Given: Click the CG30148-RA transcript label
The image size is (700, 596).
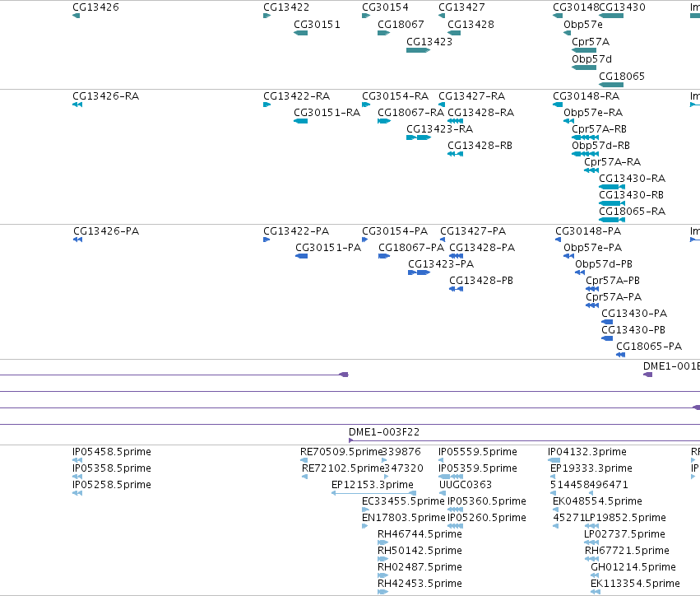Looking at the screenshot, I should (586, 96).
